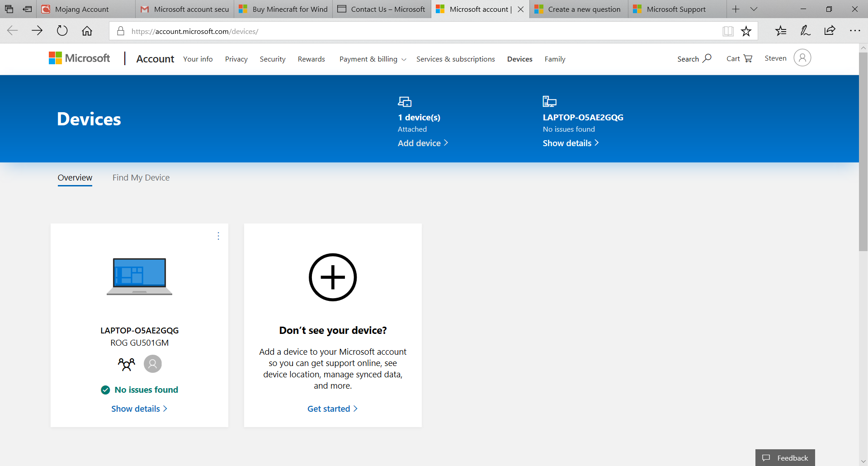Switch to the Microsoft account security Gmail tab
The height and width of the screenshot is (466, 868).
click(x=185, y=9)
